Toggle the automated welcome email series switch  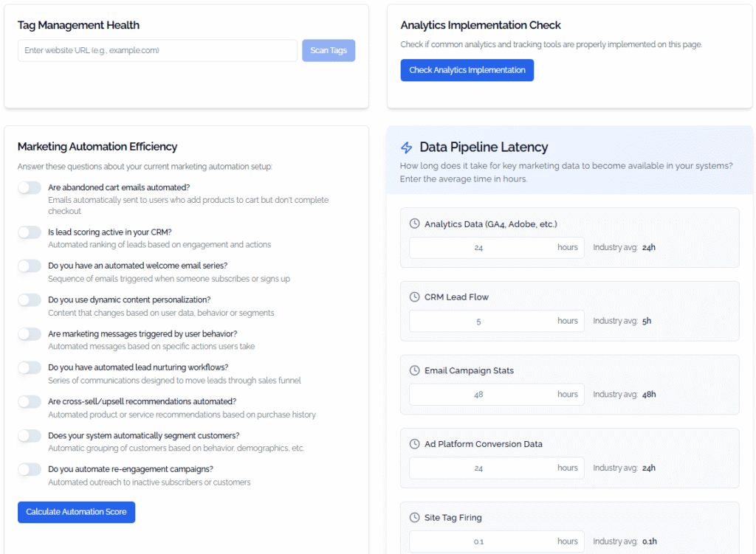[x=30, y=266]
